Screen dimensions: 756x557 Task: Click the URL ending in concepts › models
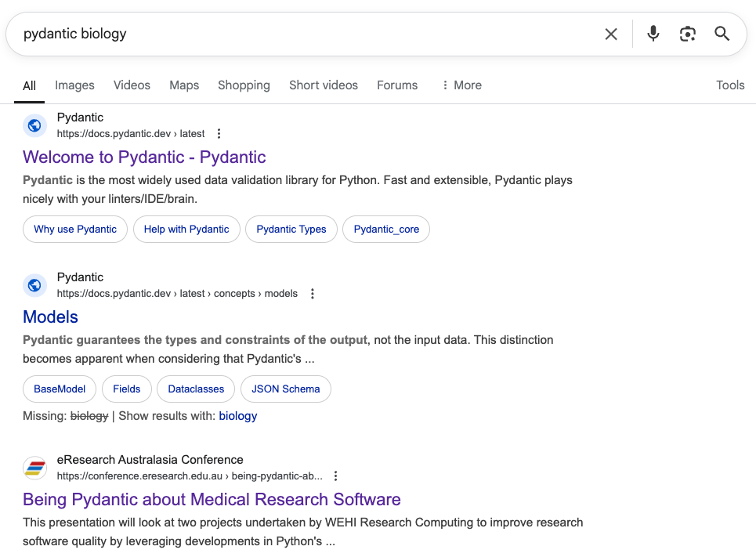pos(177,294)
